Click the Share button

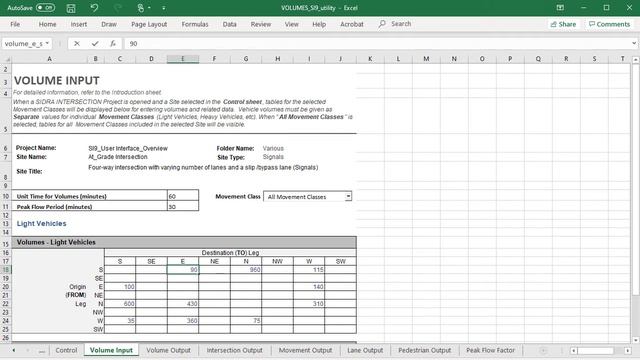tap(563, 24)
